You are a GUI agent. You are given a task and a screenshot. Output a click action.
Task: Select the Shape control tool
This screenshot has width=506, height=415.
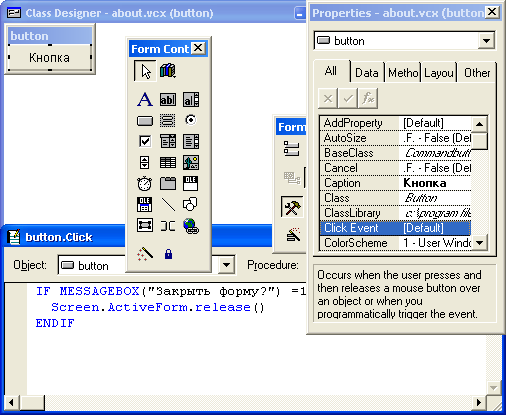coord(191,205)
